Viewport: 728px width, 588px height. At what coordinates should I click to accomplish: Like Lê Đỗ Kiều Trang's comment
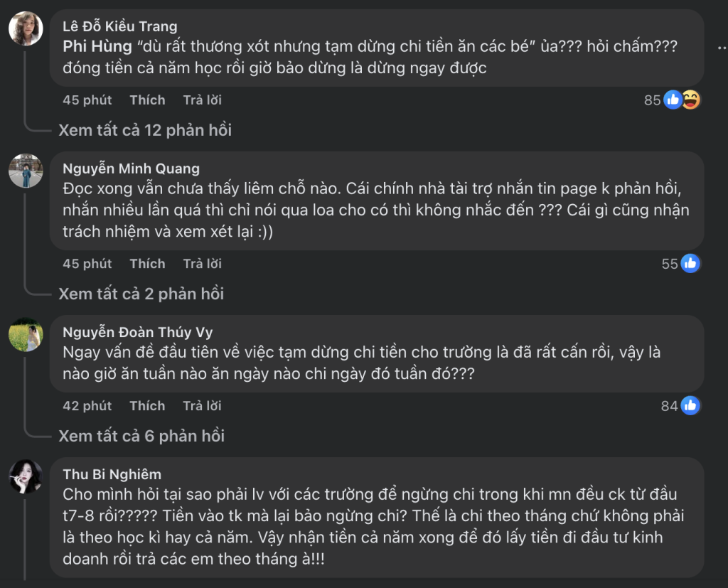pos(147,100)
